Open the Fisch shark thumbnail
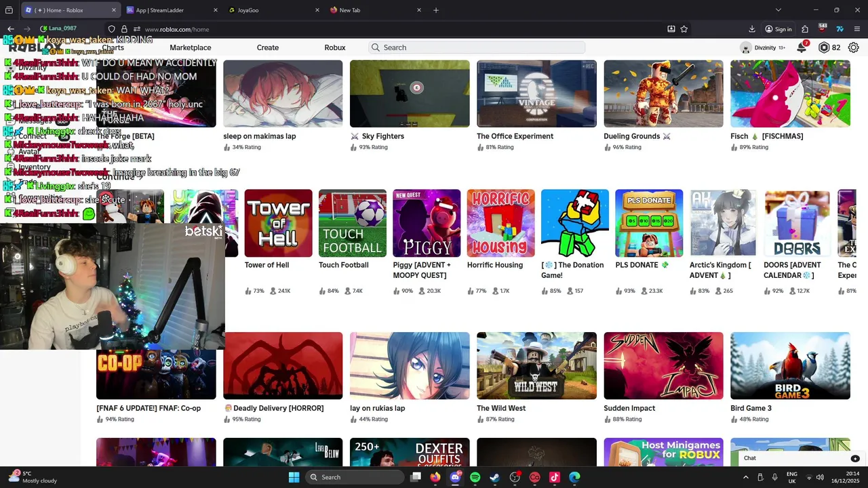The height and width of the screenshot is (488, 868). [x=790, y=94]
